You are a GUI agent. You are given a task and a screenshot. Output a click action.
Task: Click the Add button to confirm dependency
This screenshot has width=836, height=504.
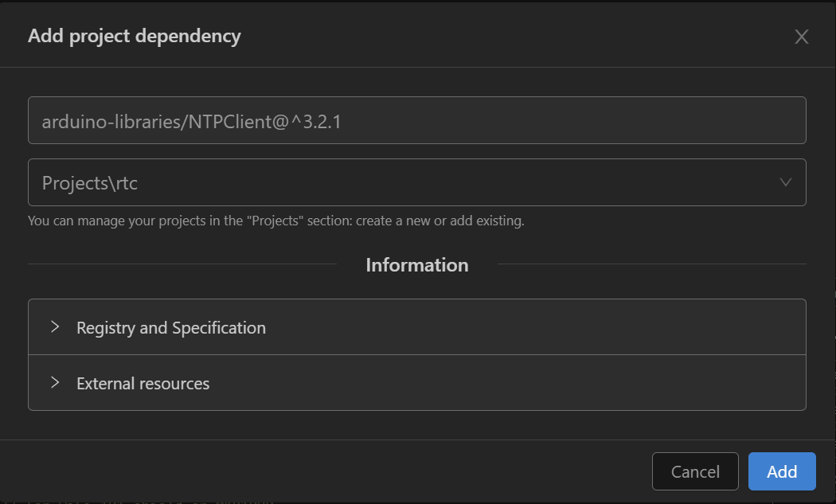pos(782,471)
